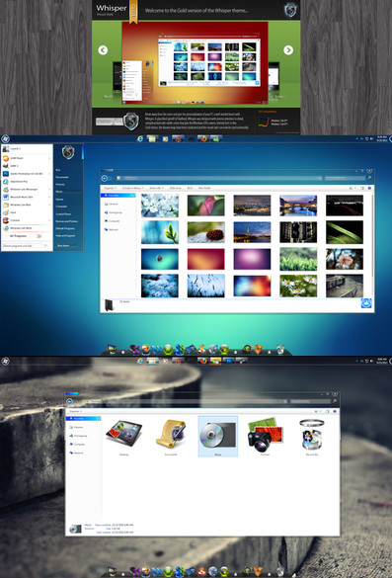Viewport: 392px width, 578px height.
Task: Launch Internet Explorer from the blue desktop taskbar
Action: [140, 139]
